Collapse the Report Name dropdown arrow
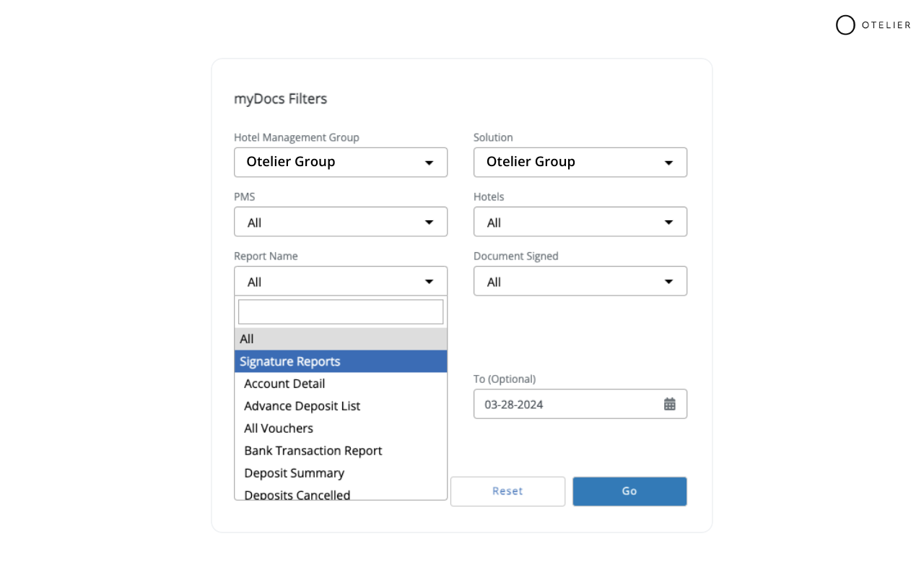Screen dimensions: 924x578 pos(429,282)
